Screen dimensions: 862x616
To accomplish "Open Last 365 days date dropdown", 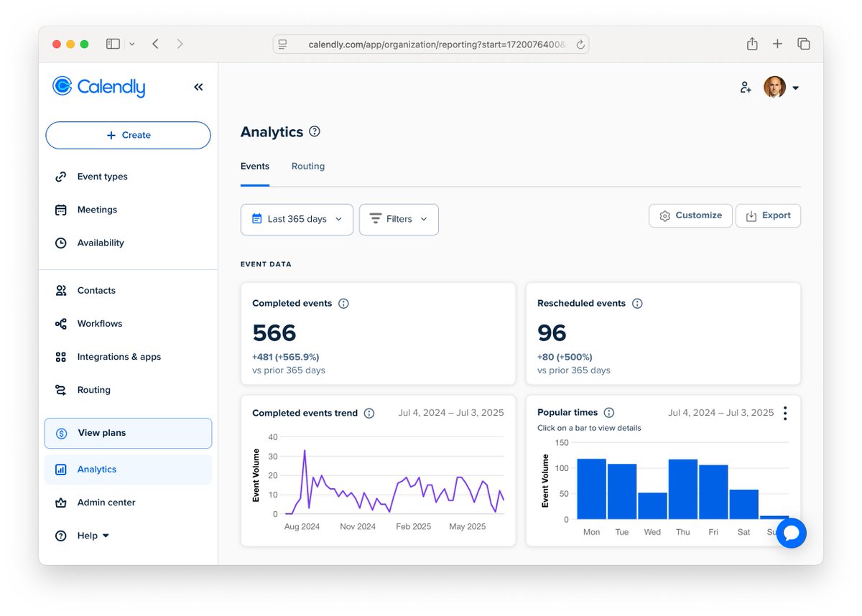I will click(297, 219).
